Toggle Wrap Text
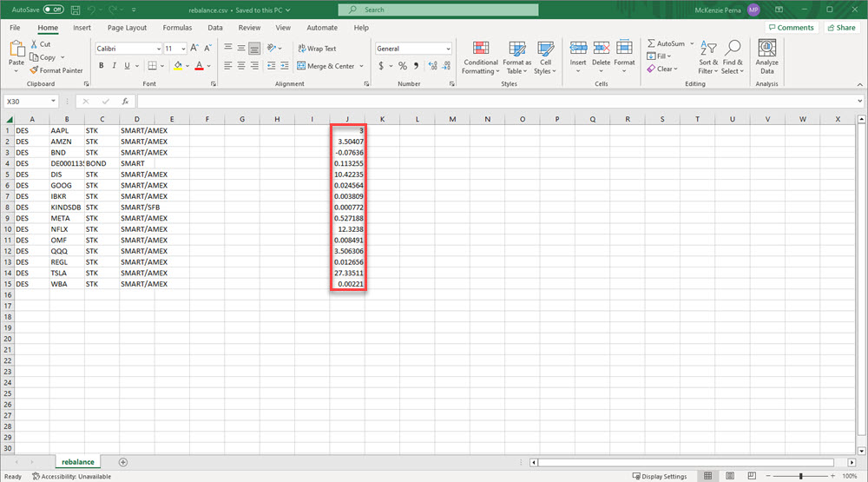 [317, 49]
